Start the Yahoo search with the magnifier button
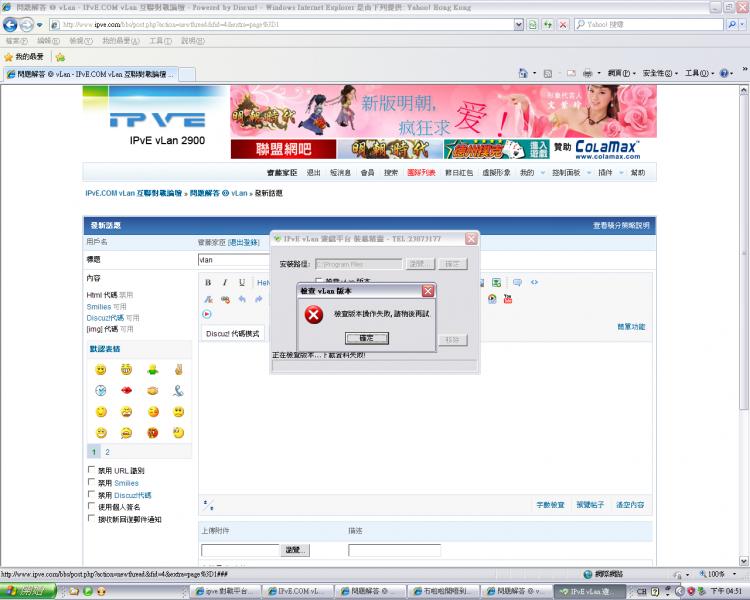The height and width of the screenshot is (600, 750). 731,24
